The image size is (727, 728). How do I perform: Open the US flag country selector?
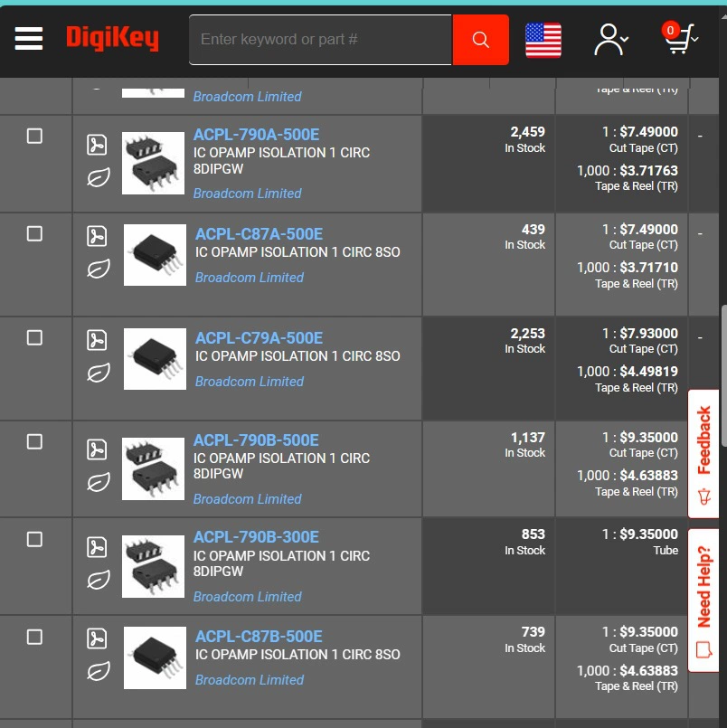543,40
